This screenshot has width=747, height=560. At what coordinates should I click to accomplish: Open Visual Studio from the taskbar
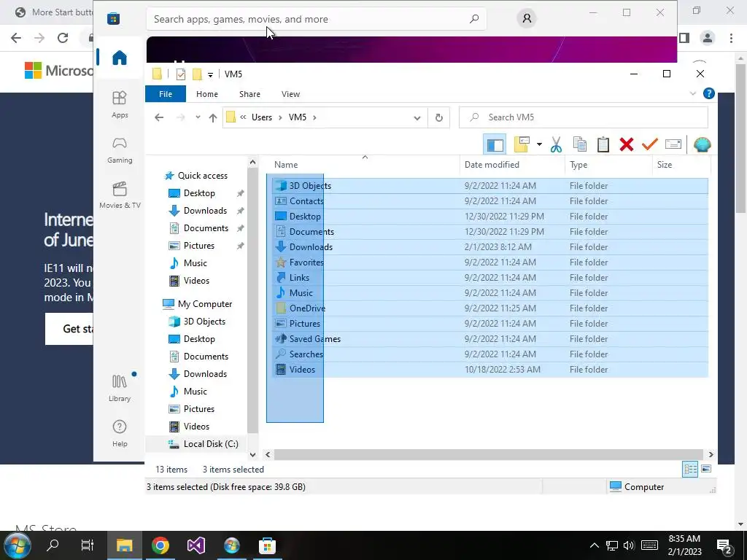tap(196, 545)
